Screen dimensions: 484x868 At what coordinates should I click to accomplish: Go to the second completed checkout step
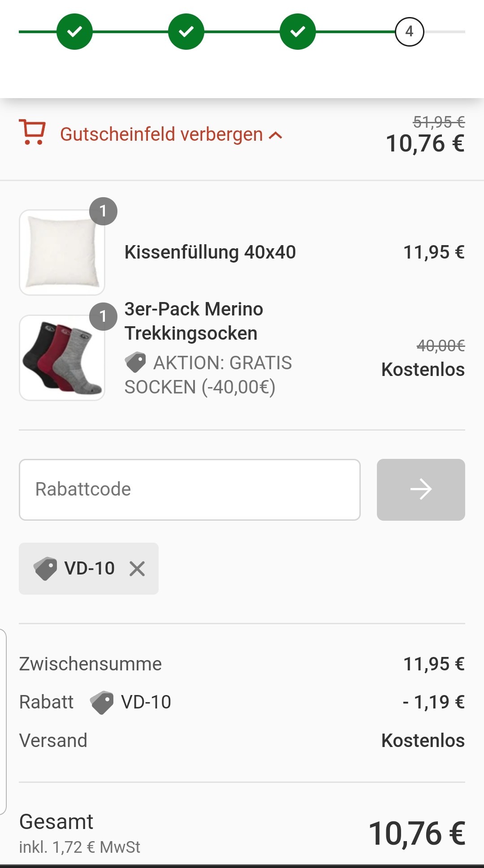[186, 31]
